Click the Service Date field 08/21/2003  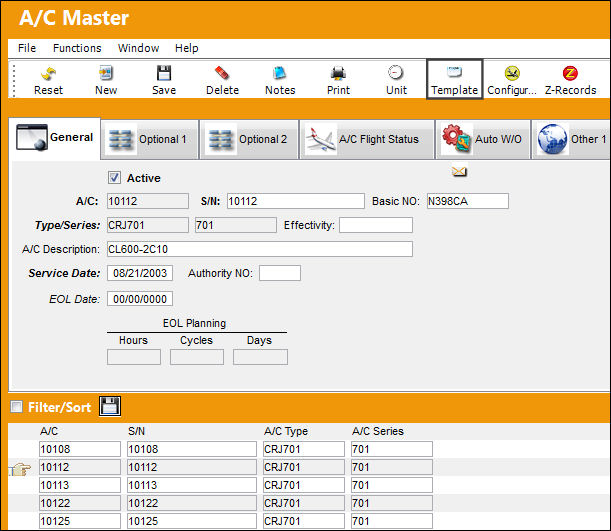[140, 273]
